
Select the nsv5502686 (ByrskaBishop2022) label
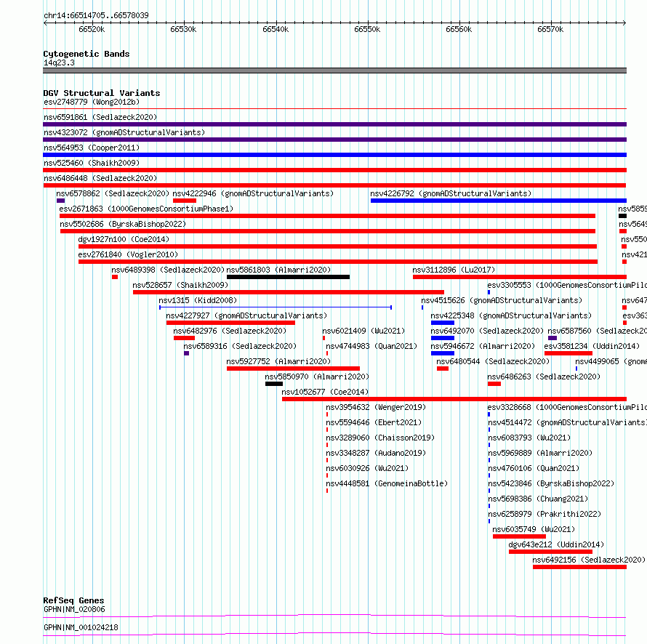point(123,224)
